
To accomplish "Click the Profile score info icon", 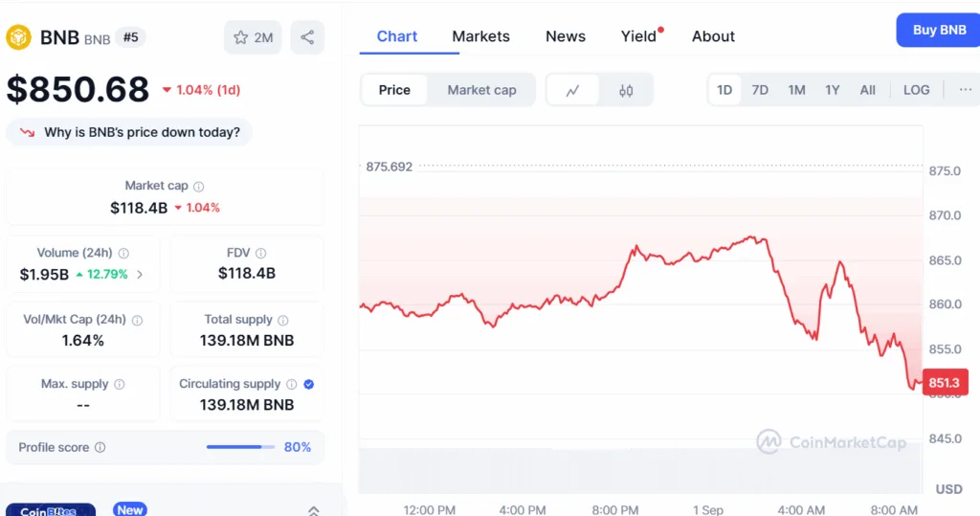I will click(x=100, y=448).
